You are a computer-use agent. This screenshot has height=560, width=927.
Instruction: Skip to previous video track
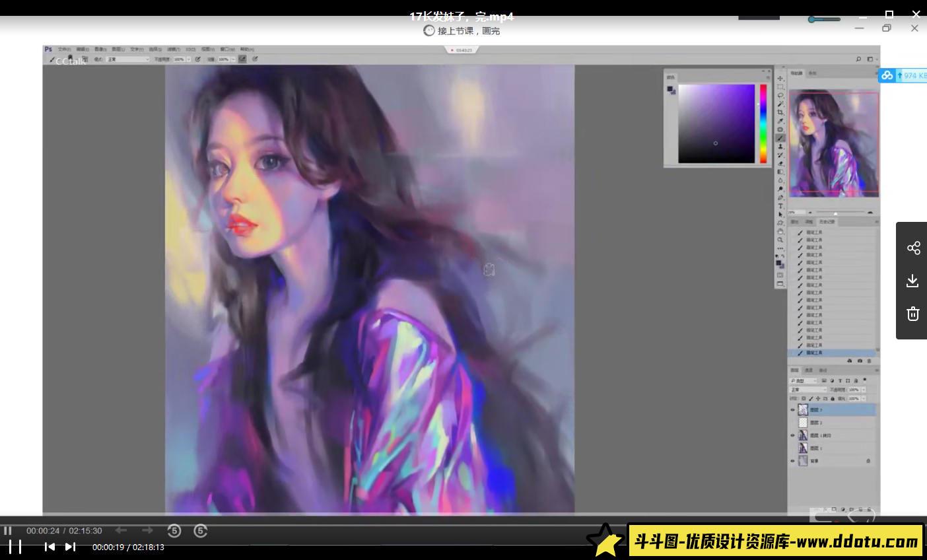click(50, 546)
